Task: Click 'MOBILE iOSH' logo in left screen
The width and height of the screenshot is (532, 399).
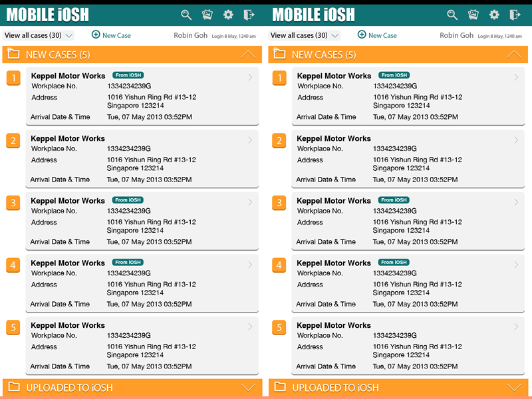Action: (47, 15)
